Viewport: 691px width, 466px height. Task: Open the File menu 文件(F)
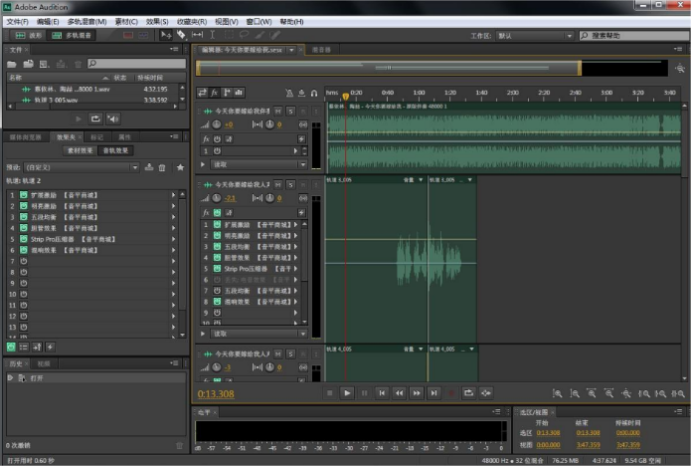(x=18, y=22)
